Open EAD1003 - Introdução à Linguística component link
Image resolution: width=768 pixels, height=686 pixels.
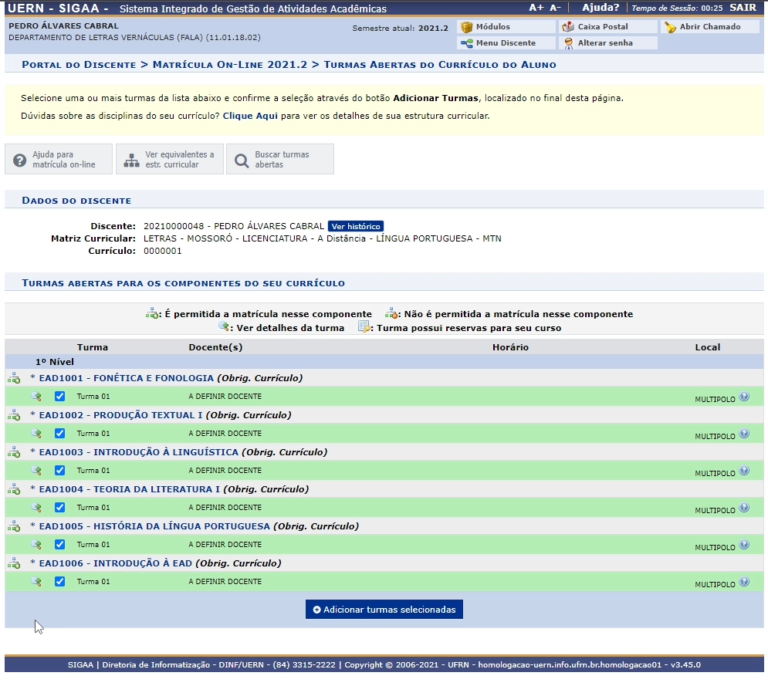pos(139,452)
